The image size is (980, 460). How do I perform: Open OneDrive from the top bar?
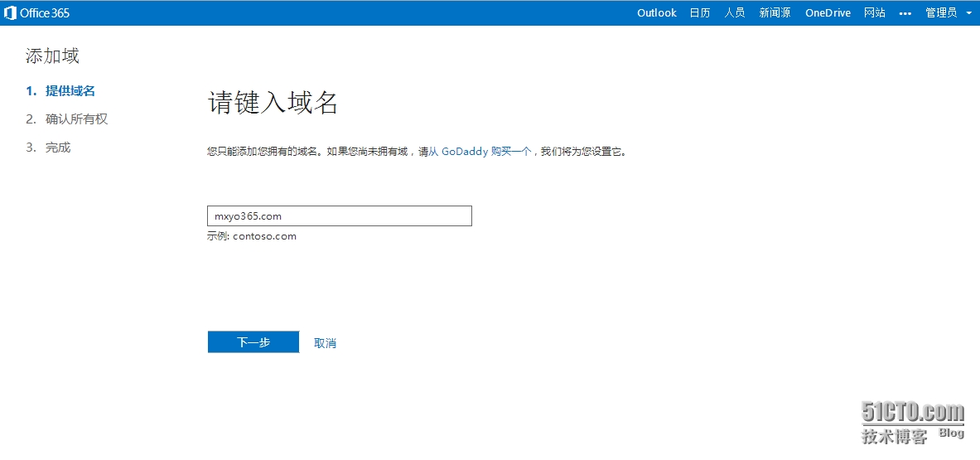click(828, 13)
